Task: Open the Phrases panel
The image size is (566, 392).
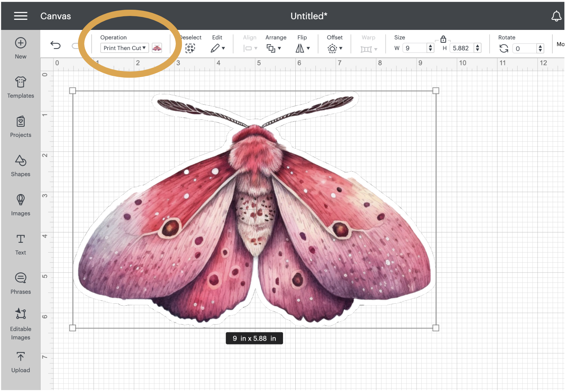Action: pyautogui.click(x=20, y=283)
